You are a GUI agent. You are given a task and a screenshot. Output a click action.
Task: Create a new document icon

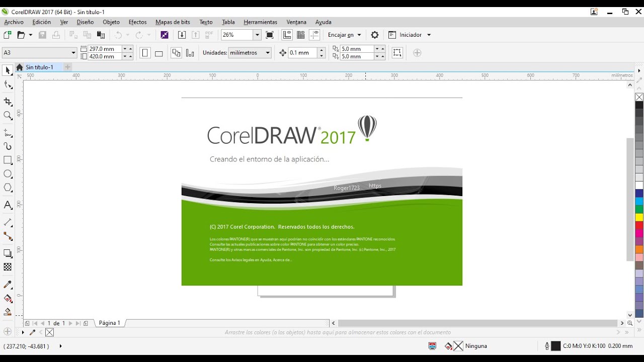point(7,35)
